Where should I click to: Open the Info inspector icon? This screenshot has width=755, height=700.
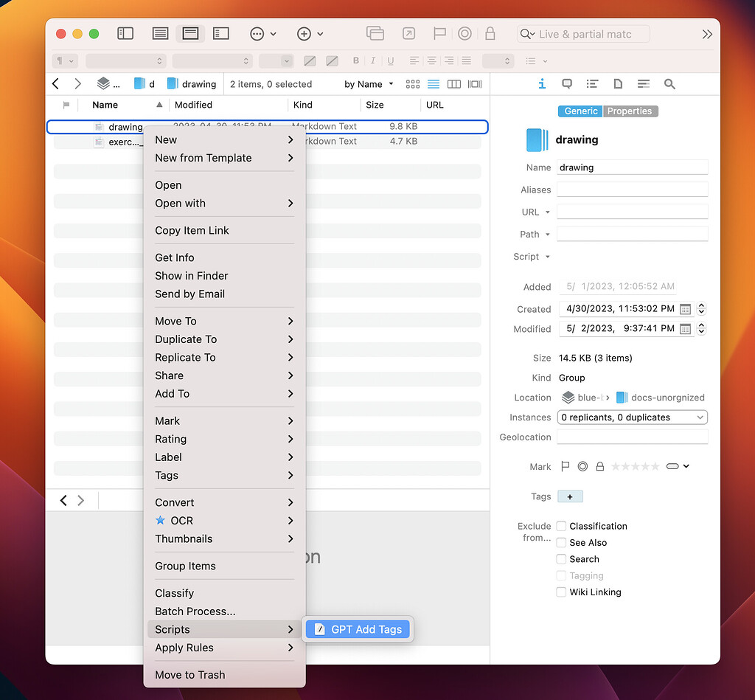[542, 83]
